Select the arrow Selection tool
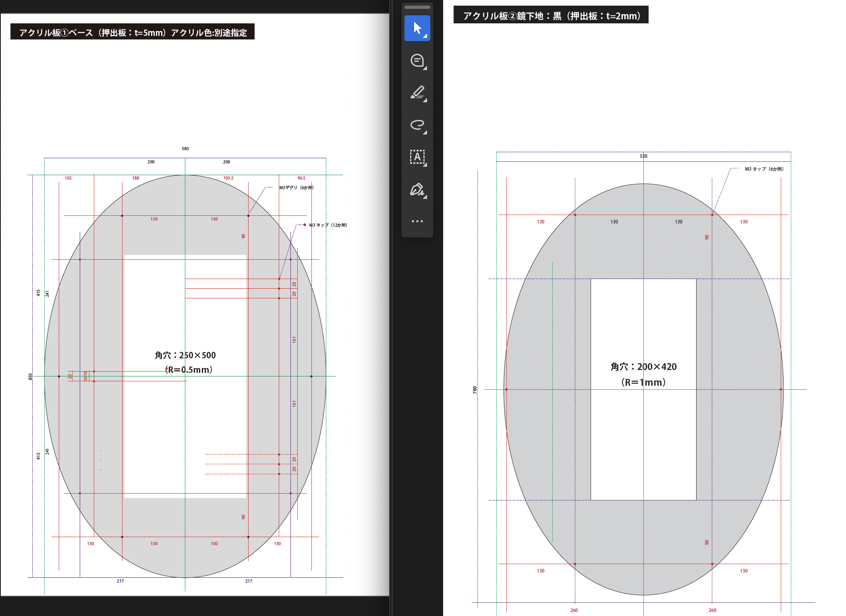This screenshot has width=846, height=616. [x=417, y=28]
